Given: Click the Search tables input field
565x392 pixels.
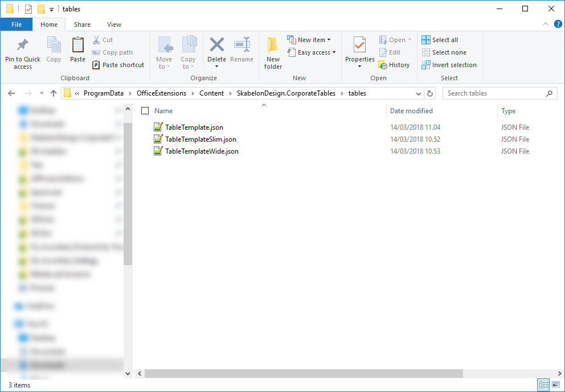Looking at the screenshot, I should (500, 93).
